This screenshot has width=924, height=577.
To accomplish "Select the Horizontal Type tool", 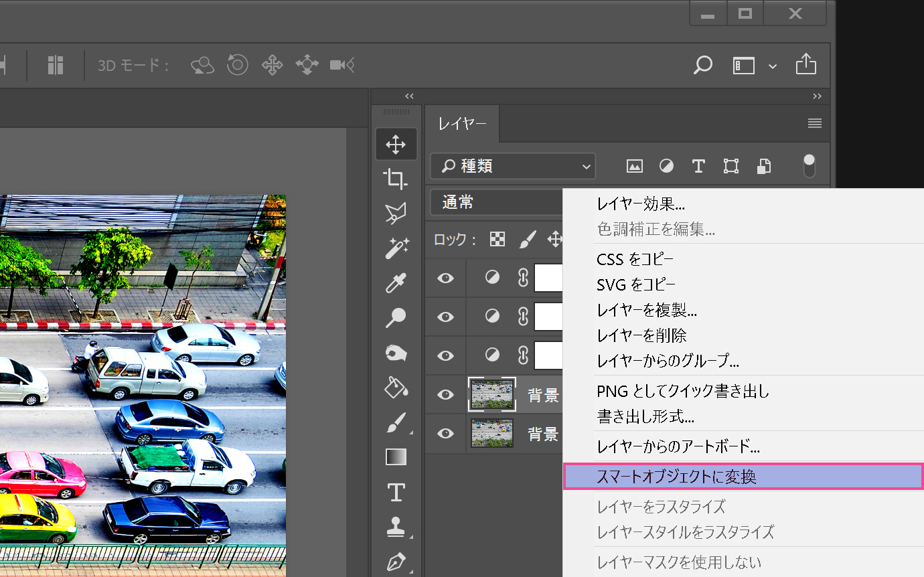I will (396, 493).
